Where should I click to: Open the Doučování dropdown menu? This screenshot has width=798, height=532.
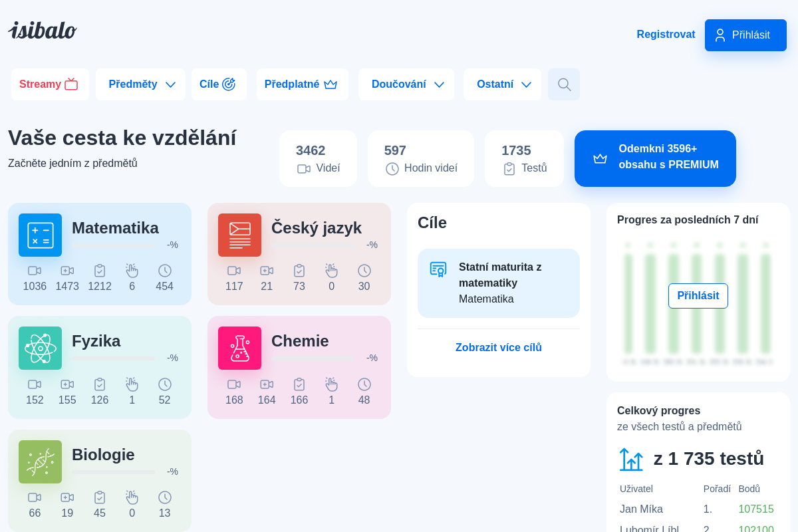[x=406, y=84]
